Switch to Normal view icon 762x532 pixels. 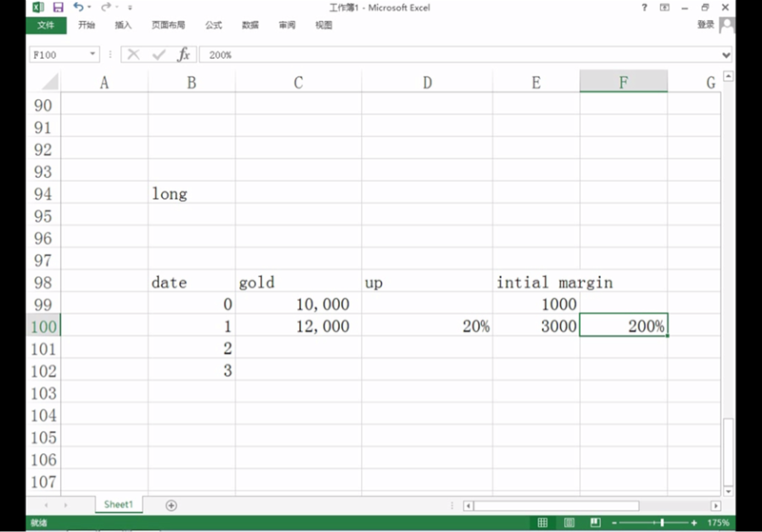point(542,522)
